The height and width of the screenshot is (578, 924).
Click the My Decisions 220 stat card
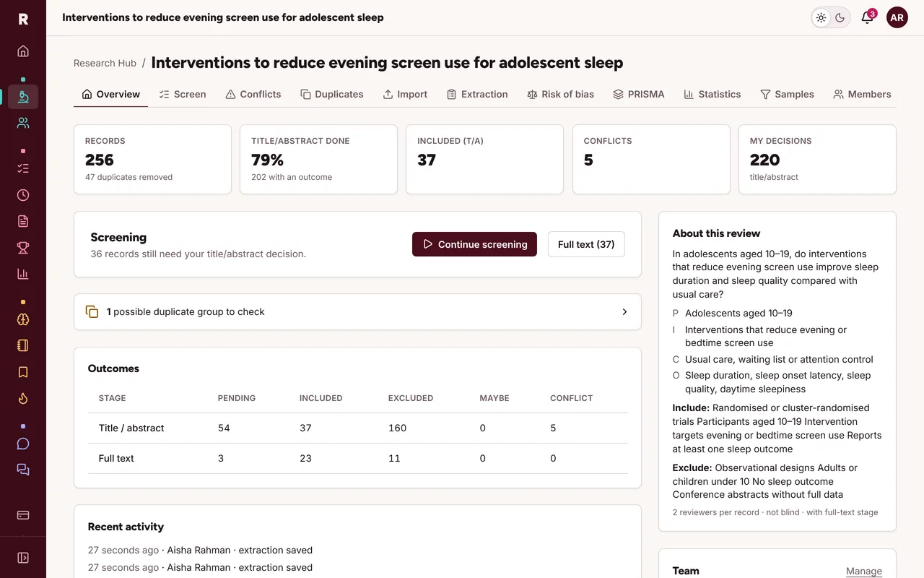(x=817, y=160)
